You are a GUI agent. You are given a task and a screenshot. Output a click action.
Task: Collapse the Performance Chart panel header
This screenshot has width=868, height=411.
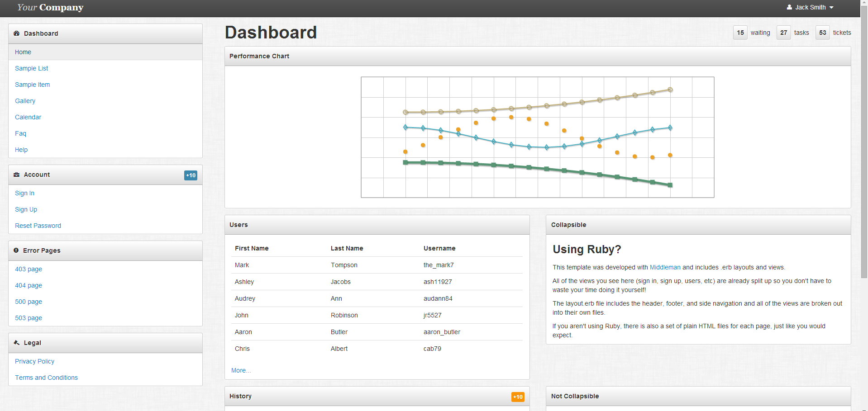538,56
